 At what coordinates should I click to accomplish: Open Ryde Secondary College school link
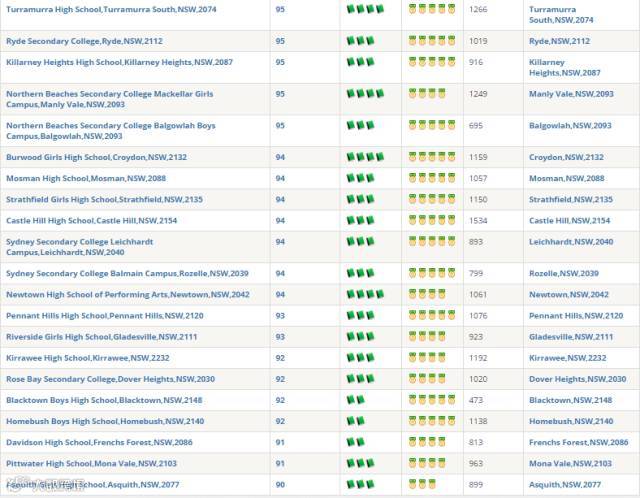[x=84, y=41]
